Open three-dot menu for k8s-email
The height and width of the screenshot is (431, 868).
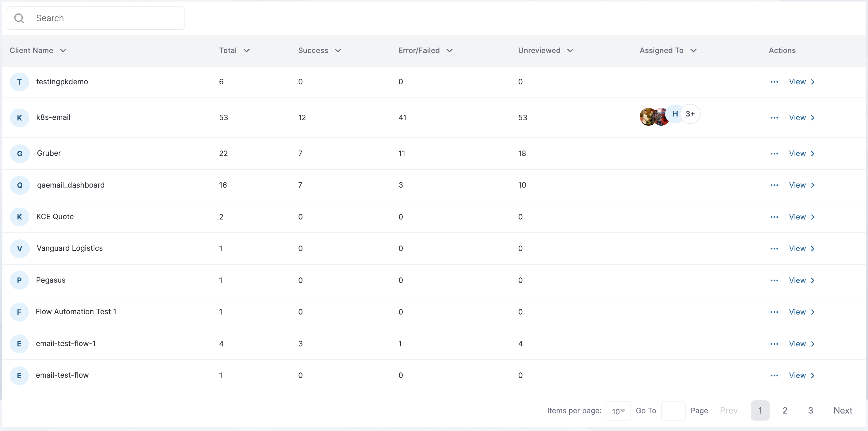(774, 118)
